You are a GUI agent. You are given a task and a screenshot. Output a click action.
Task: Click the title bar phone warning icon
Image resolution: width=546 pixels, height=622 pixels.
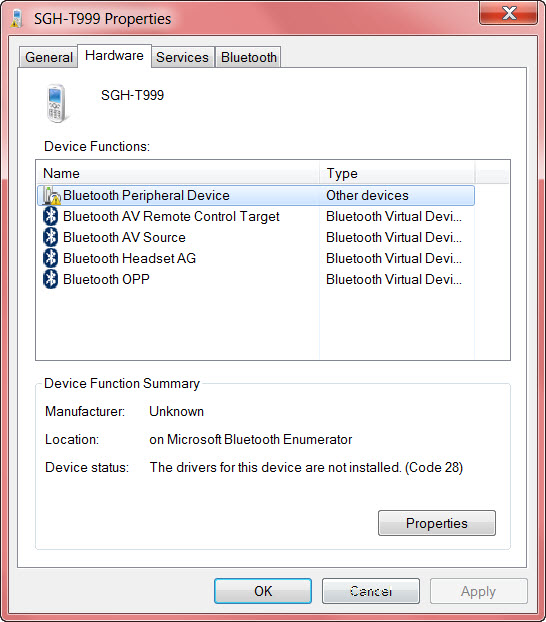point(16,19)
